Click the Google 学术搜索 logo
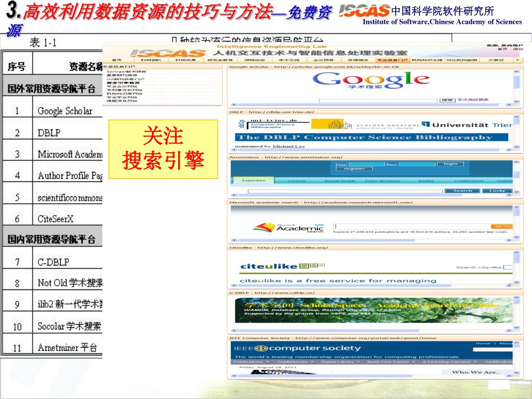Screen dimensions: 532x399 [x=371, y=81]
